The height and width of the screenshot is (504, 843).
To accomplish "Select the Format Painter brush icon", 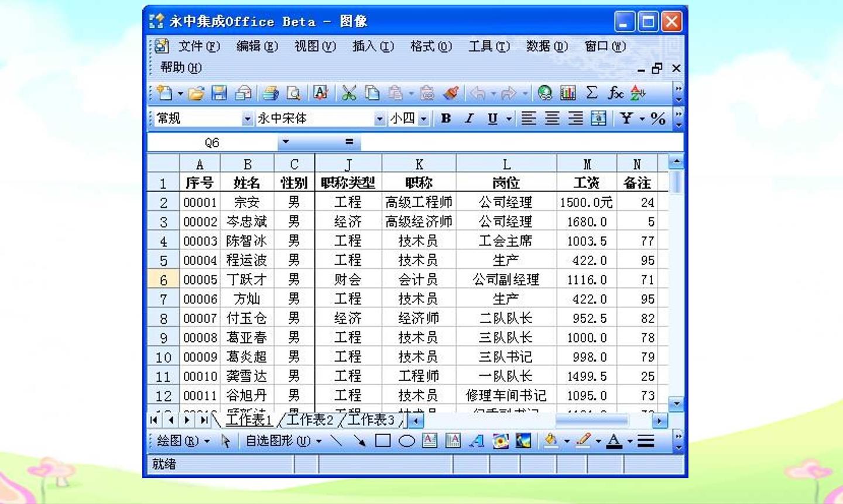I will point(451,93).
